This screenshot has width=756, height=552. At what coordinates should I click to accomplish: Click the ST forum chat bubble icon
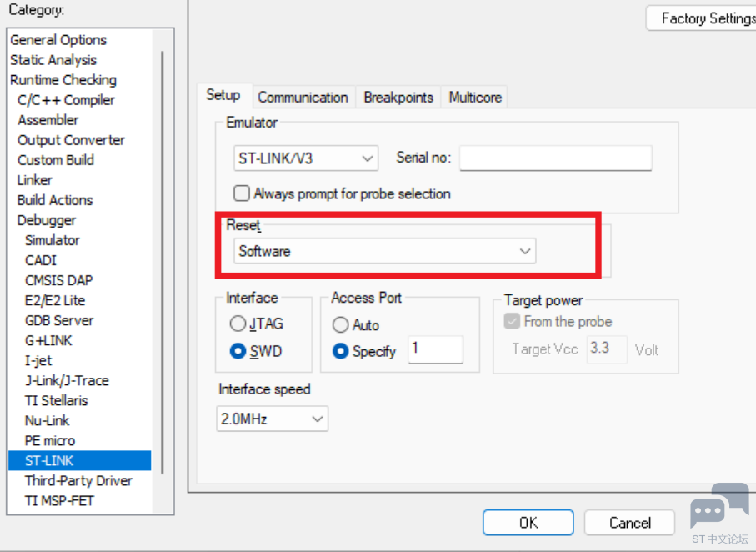[719, 507]
